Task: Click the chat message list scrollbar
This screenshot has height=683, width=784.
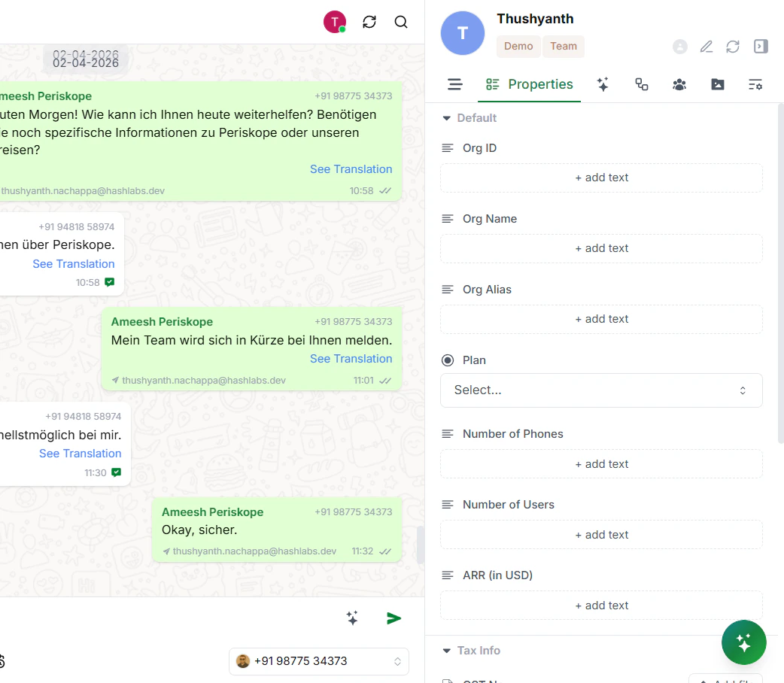Action: (420, 545)
